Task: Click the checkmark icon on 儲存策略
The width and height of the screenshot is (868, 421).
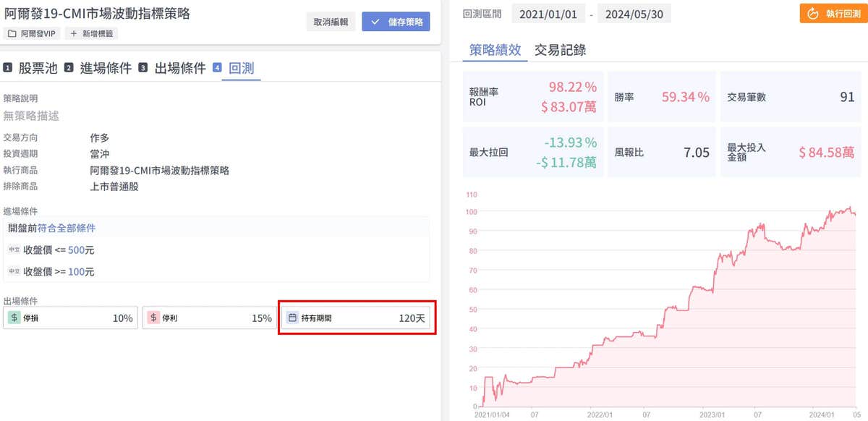Action: (375, 22)
